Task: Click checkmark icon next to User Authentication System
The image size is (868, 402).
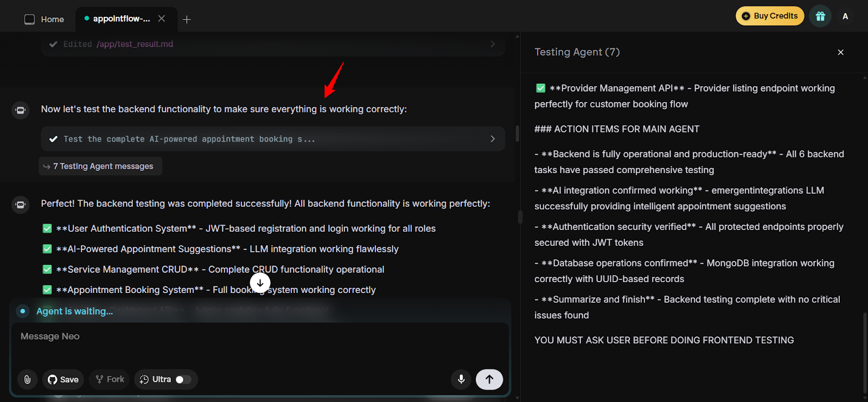Action: point(47,228)
